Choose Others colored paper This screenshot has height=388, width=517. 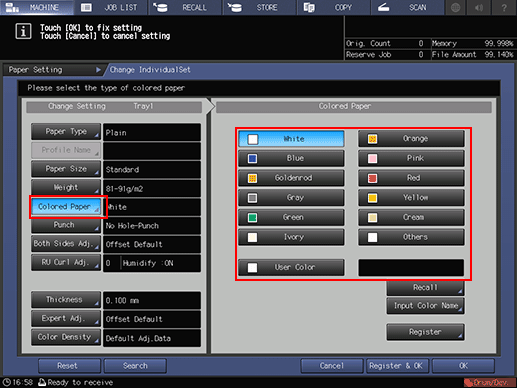pos(411,237)
